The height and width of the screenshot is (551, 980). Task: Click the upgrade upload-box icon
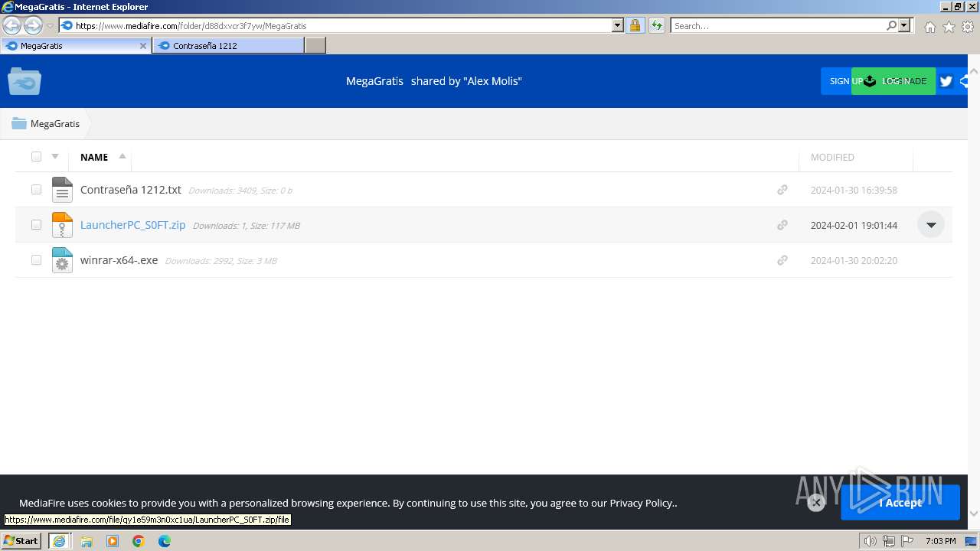tap(870, 81)
